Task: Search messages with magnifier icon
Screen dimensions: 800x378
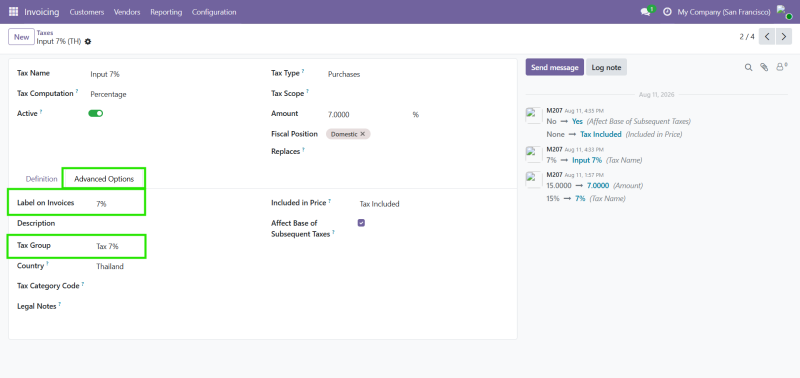Action: click(748, 67)
